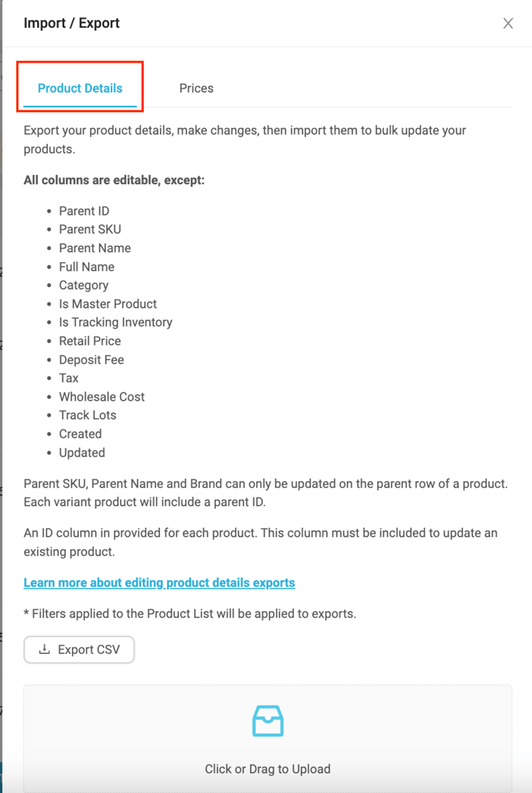The width and height of the screenshot is (532, 793).
Task: Click the "Click or Drag to Upload" text
Action: (x=268, y=769)
